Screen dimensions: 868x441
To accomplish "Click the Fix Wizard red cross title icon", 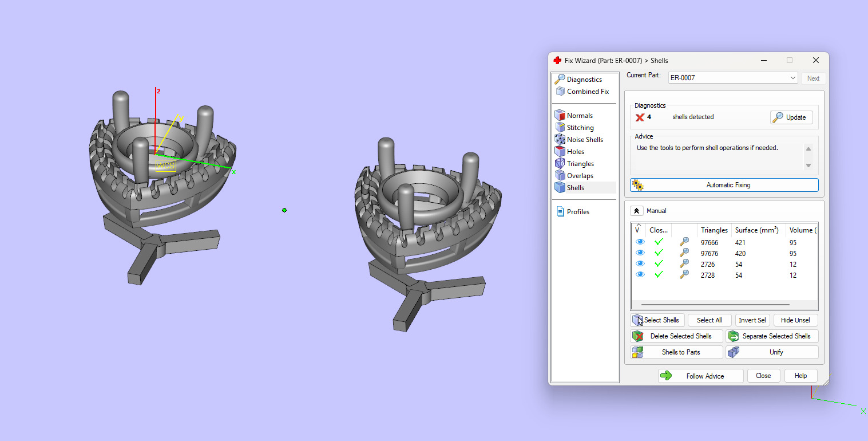I will 557,60.
